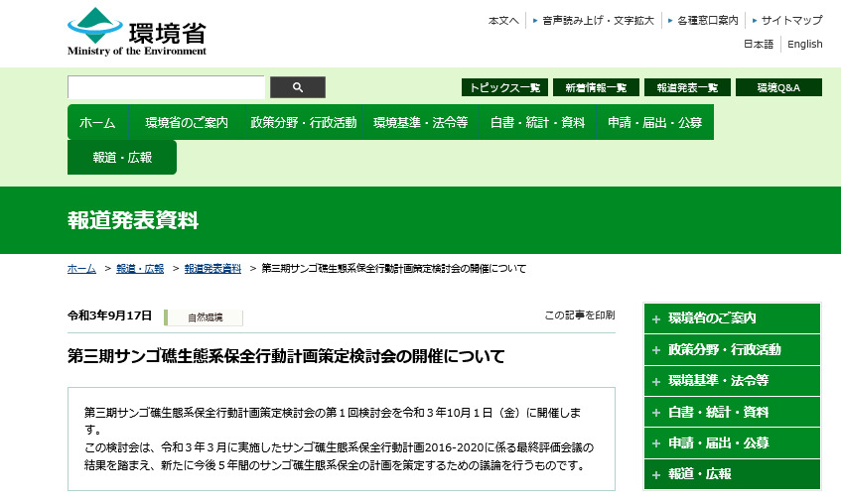Expand 白書・統計・資料 sidebar item
Image resolution: width=841 pixels, height=504 pixels.
coord(732,412)
